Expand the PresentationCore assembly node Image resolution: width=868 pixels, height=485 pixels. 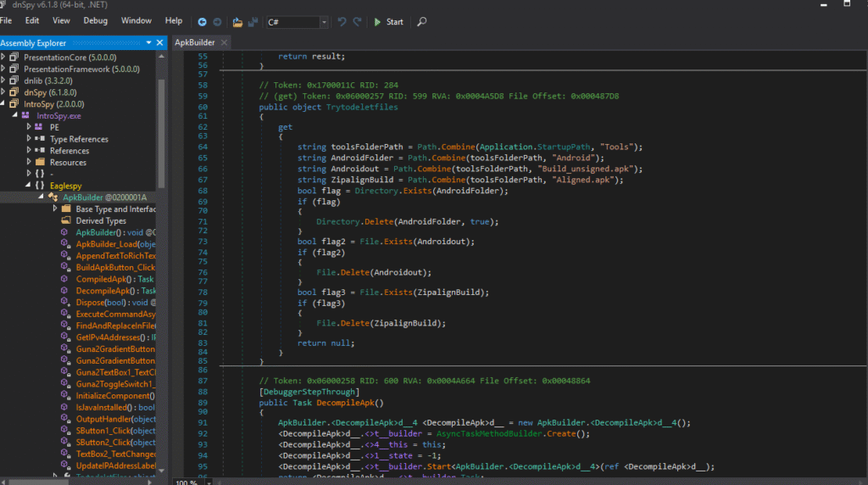point(3,57)
